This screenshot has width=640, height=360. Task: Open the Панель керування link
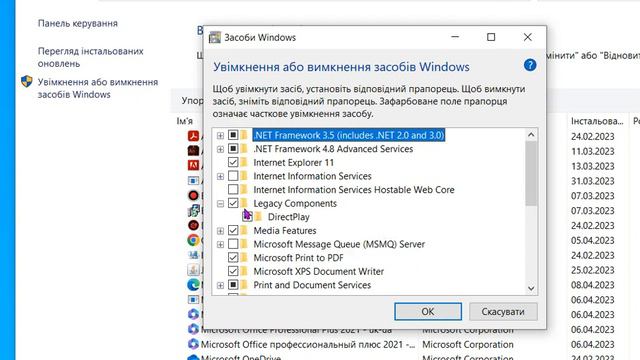(x=78, y=23)
